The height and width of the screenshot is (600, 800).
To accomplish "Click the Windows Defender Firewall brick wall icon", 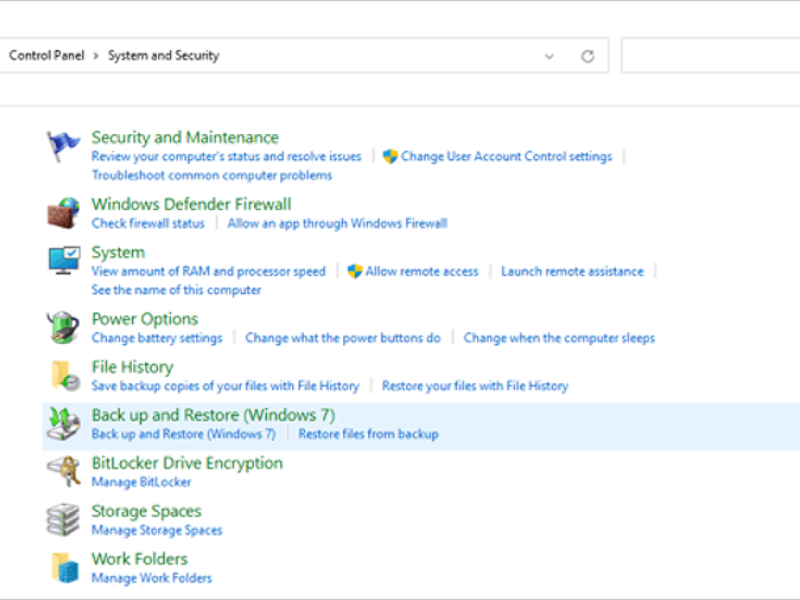I will click(63, 213).
